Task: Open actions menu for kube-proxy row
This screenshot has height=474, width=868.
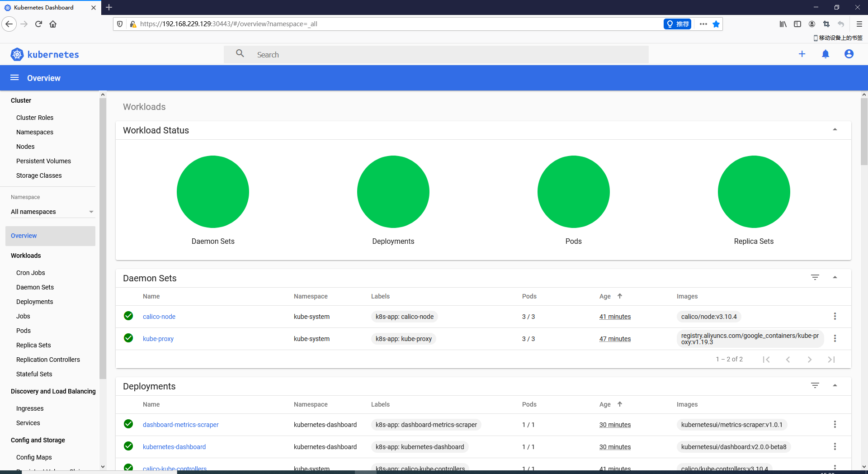Action: [x=835, y=339]
